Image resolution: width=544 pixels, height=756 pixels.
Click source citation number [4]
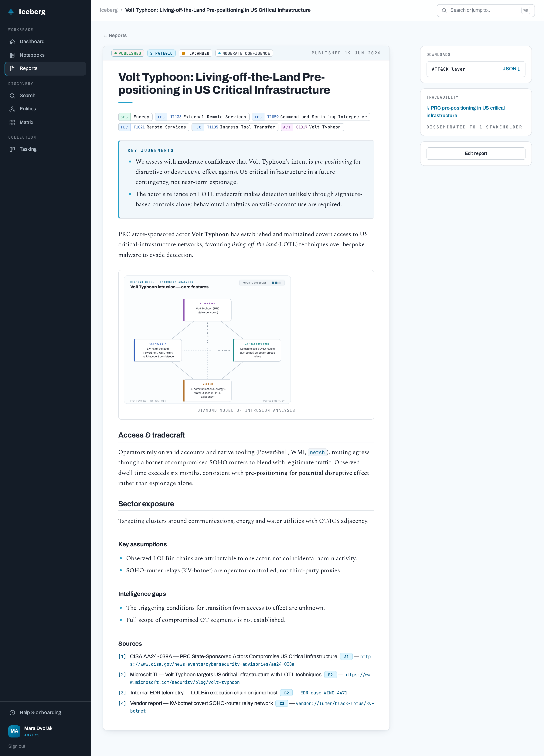click(122, 704)
